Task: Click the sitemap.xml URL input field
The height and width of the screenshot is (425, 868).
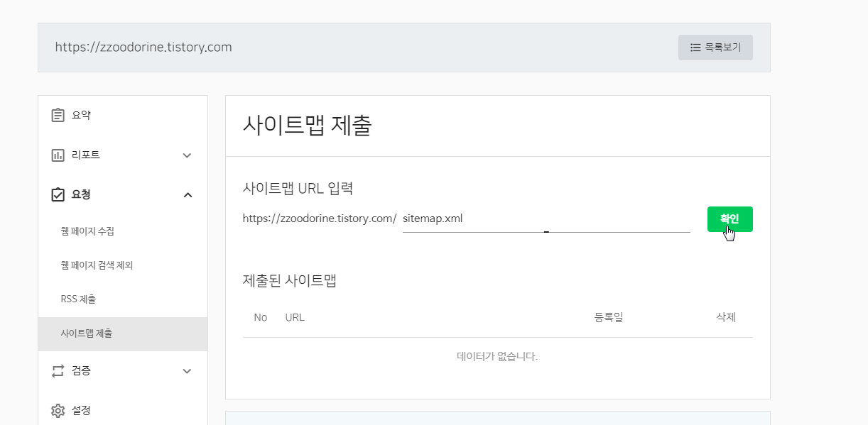Action: pos(546,219)
